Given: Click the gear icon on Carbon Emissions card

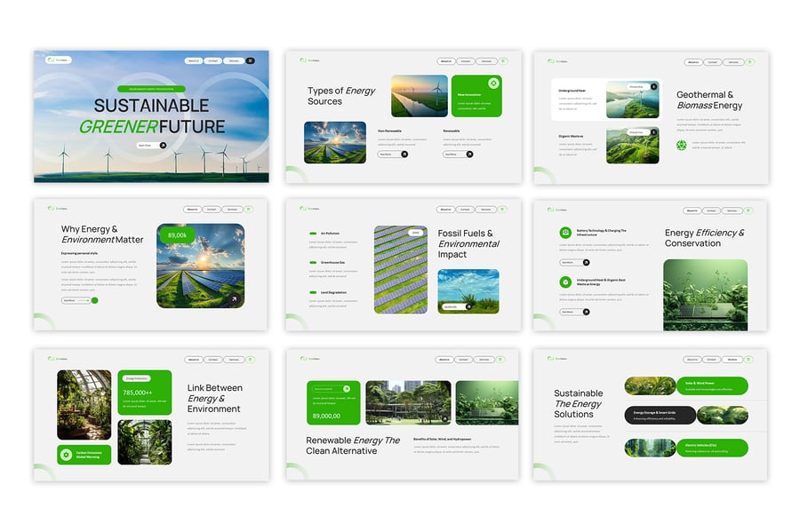Looking at the screenshot, I should click(66, 454).
